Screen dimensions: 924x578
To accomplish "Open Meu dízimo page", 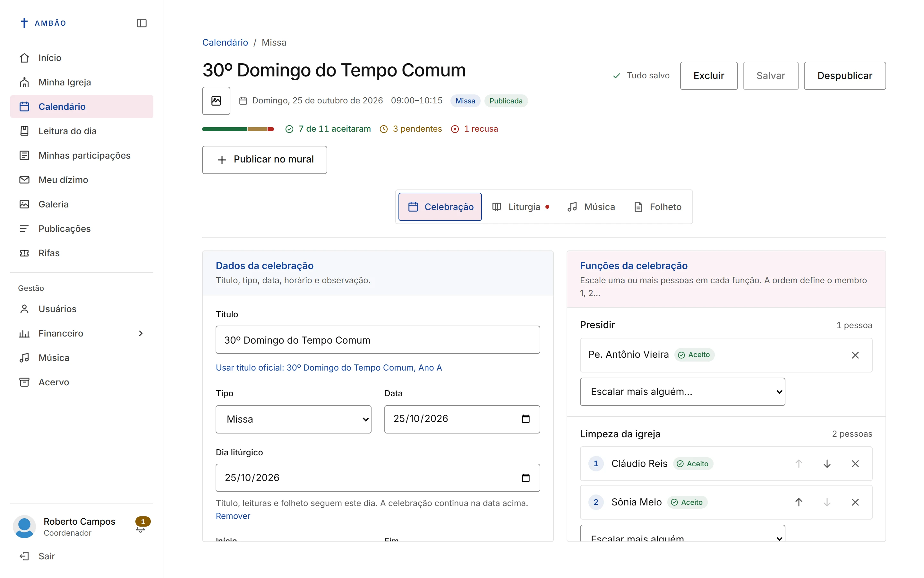I will (82, 180).
